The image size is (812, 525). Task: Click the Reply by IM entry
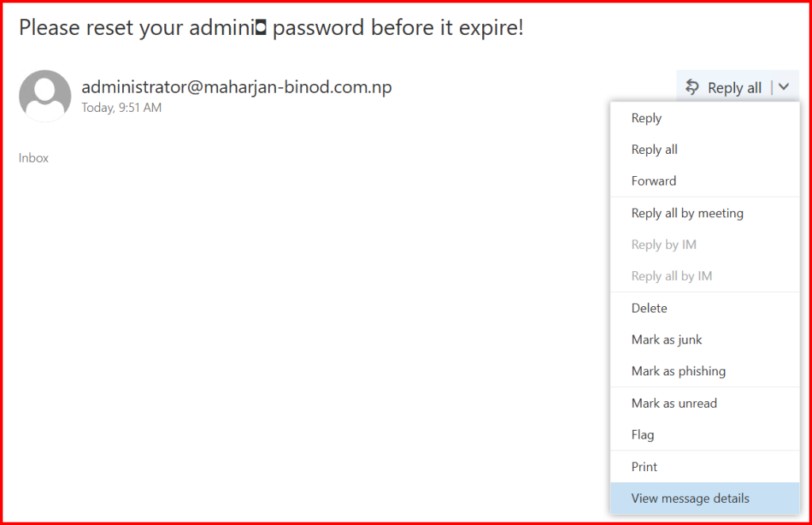(x=664, y=244)
